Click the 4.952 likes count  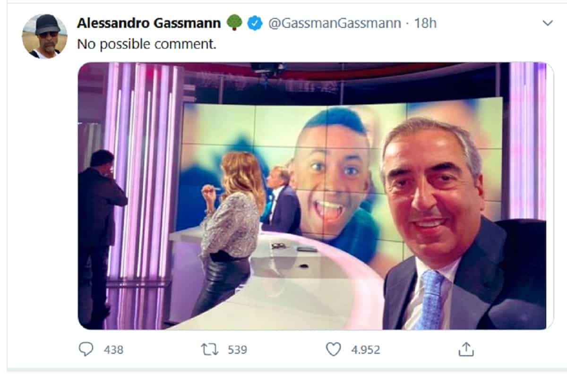pyautogui.click(x=365, y=349)
